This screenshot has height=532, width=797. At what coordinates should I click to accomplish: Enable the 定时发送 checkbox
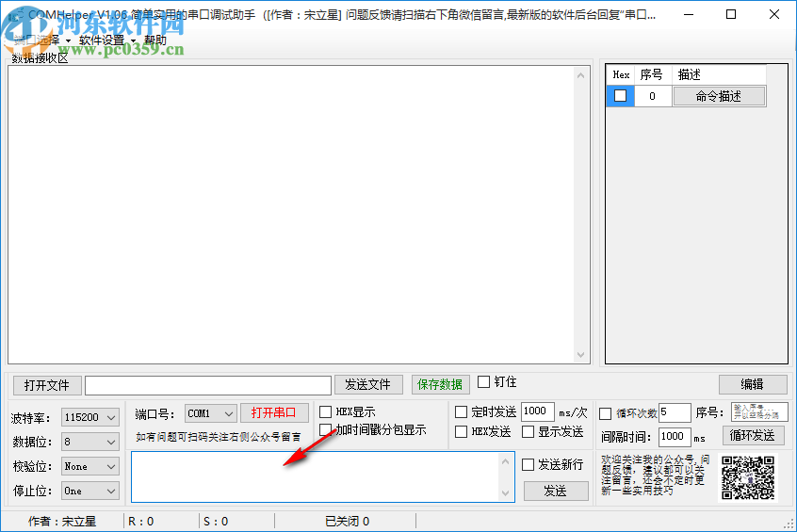point(461,411)
